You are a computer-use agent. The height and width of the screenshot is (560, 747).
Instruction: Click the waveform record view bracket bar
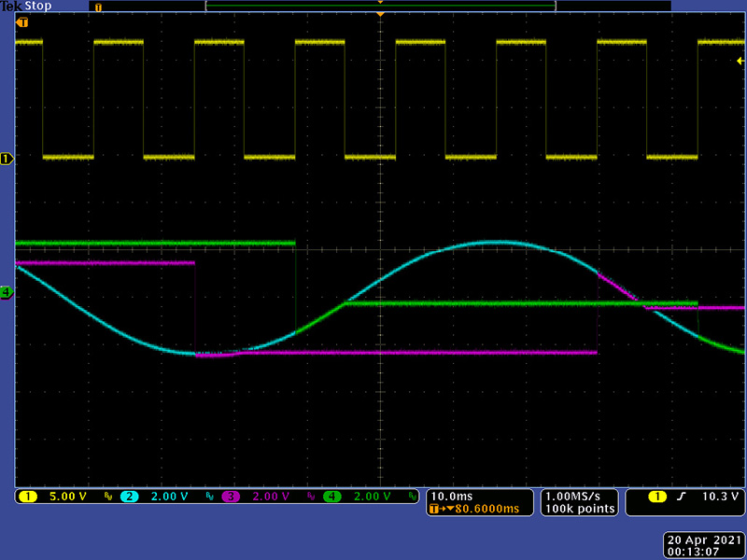coord(381,6)
